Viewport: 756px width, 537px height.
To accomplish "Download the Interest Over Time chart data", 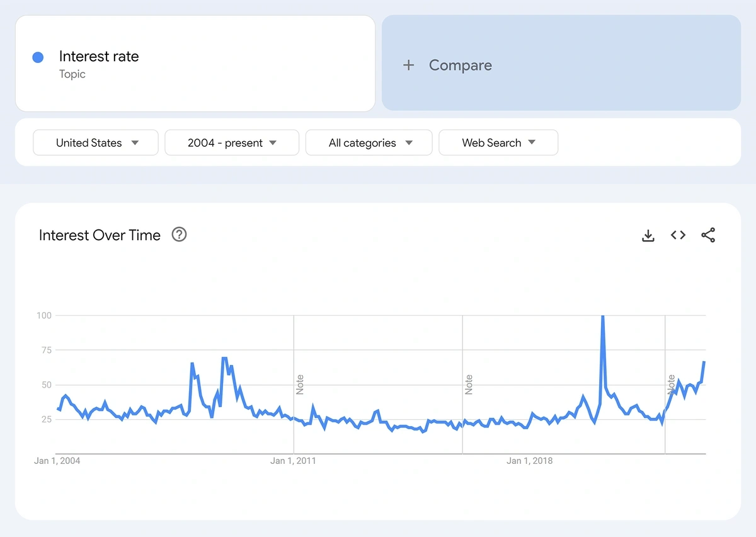I will click(x=648, y=236).
